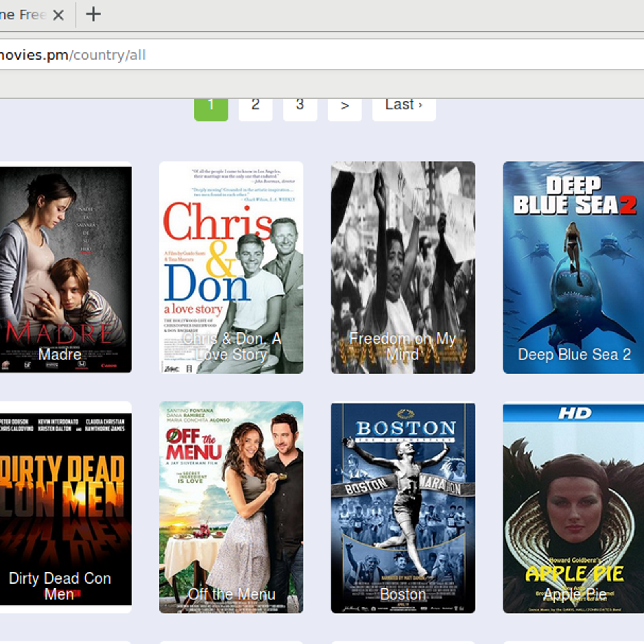
Task: Open the Boston marathon movie poster
Action: pyautogui.click(x=403, y=508)
